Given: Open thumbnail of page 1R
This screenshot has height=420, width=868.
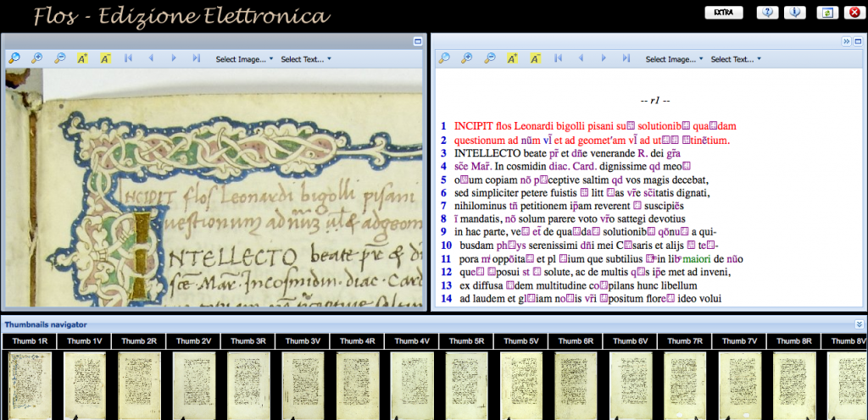Looking at the screenshot, I should click(30, 385).
